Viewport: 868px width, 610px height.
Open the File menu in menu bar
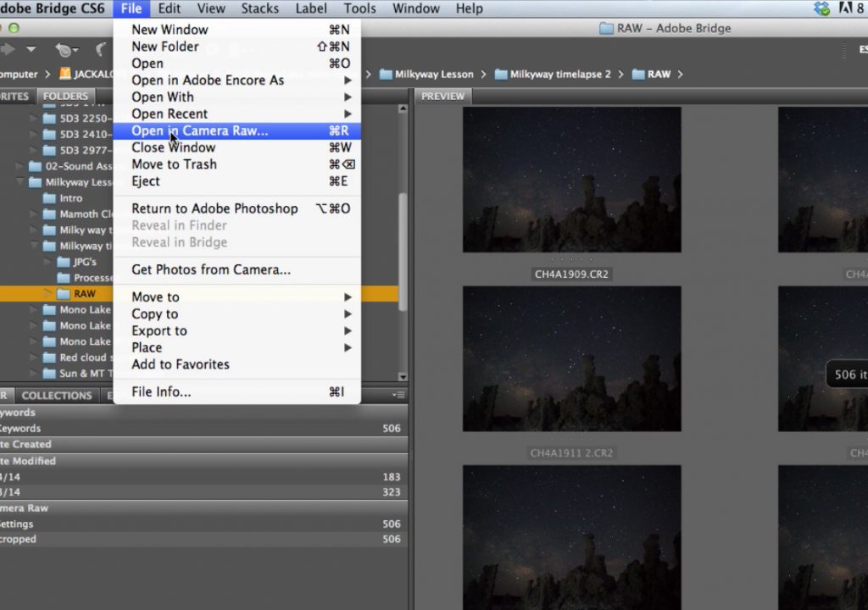click(x=131, y=8)
